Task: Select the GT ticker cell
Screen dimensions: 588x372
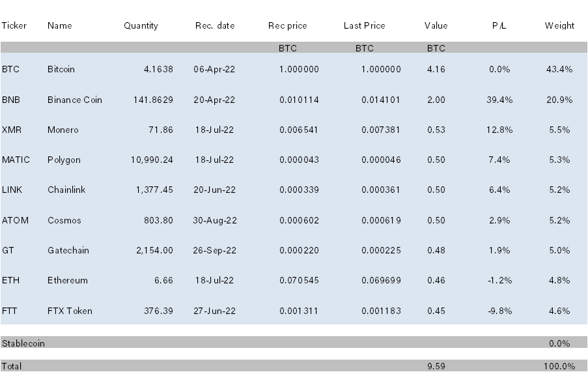Action: (x=8, y=250)
